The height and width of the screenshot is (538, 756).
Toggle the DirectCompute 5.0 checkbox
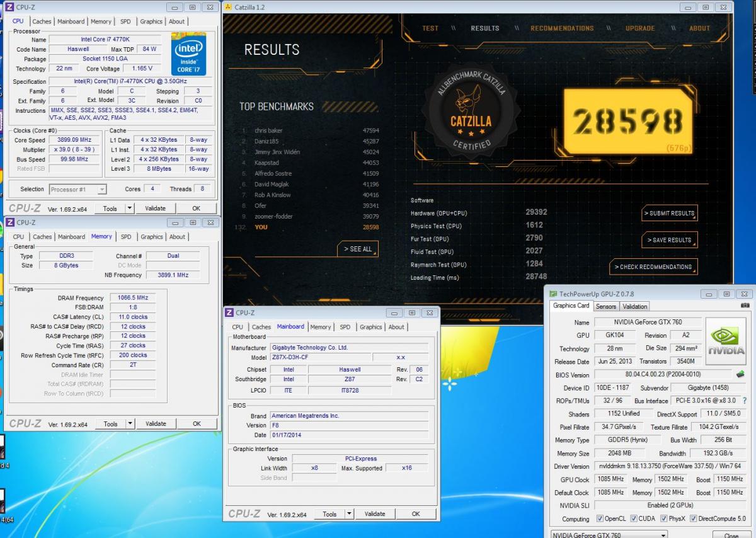coord(694,519)
